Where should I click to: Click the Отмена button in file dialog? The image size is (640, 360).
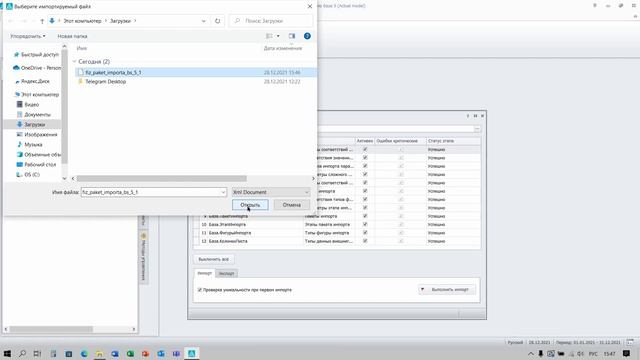click(291, 204)
